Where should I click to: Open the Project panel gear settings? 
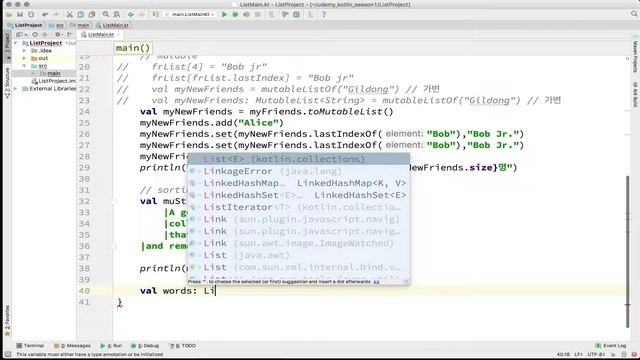pyautogui.click(x=58, y=35)
